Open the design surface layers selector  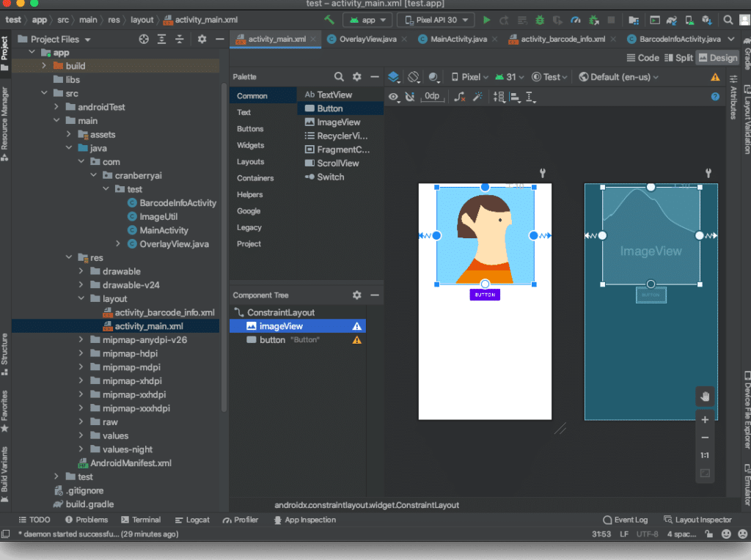(x=394, y=77)
